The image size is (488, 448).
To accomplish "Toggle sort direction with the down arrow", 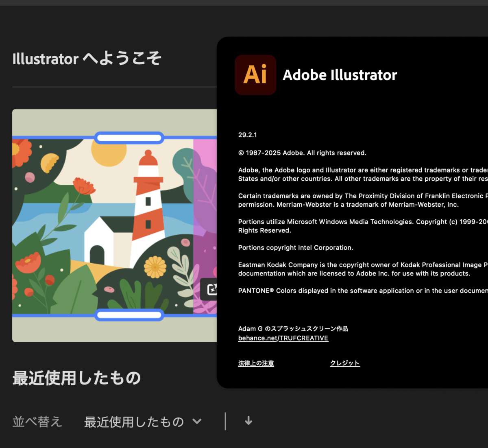I will [248, 421].
